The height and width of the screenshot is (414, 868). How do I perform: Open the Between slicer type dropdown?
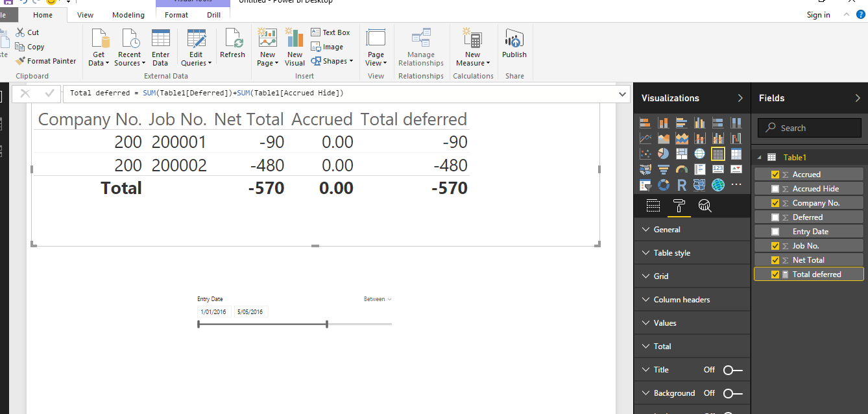(378, 299)
